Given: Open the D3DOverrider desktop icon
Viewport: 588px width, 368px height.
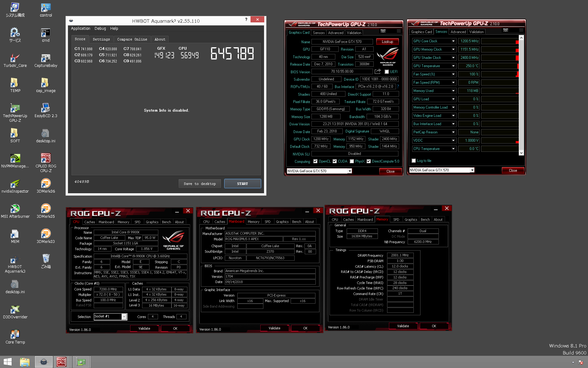Looking at the screenshot, I should (x=15, y=312).
